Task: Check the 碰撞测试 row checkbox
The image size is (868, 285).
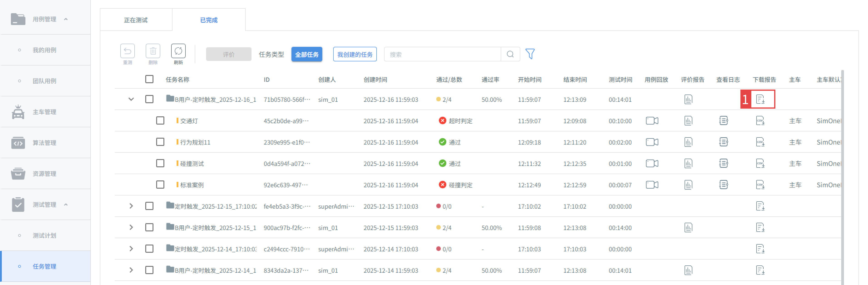Action: tap(160, 164)
